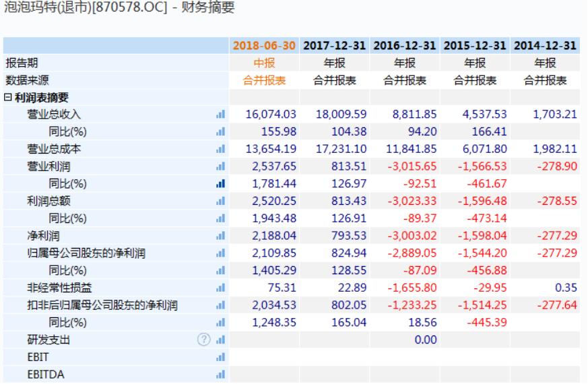Select the EBIT row label
The height and width of the screenshot is (384, 588).
click(38, 357)
